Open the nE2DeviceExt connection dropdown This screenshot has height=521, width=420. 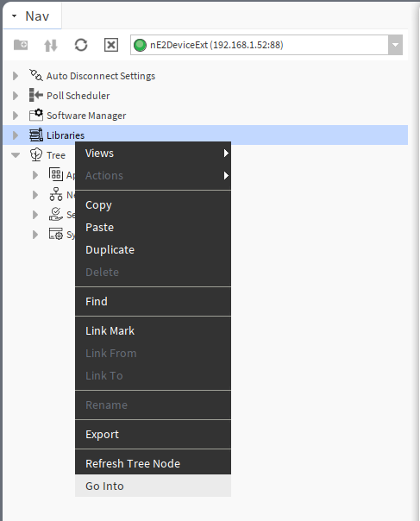395,45
